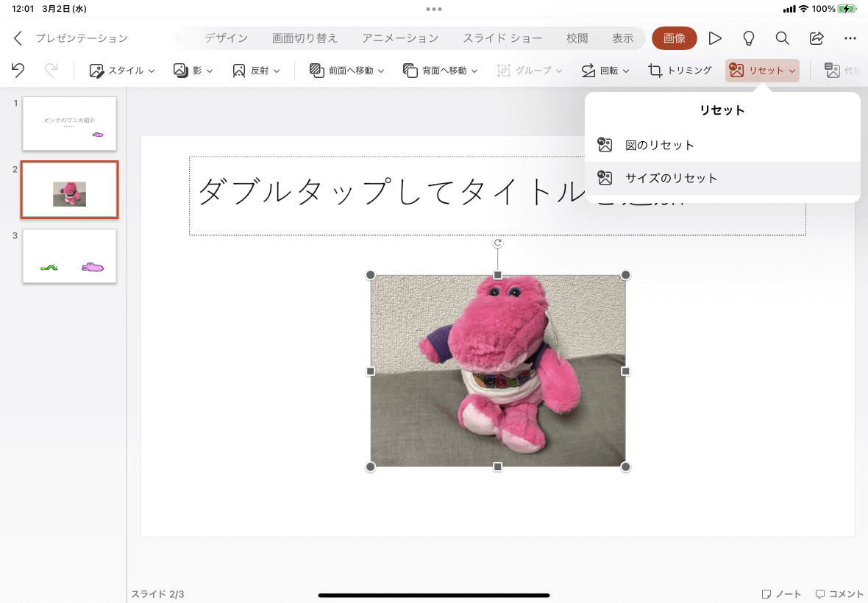Screen dimensions: 868x603
Task: Tap the 図のリセット menu icon
Action: click(x=605, y=145)
